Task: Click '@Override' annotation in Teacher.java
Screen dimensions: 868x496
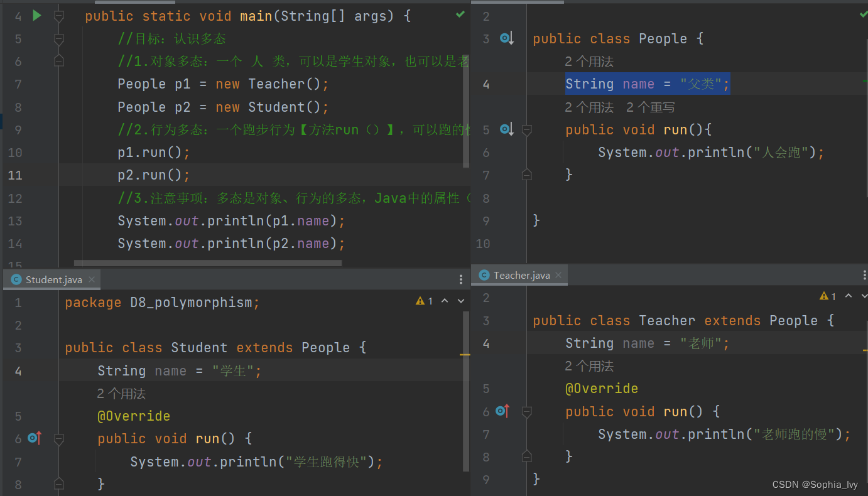Action: pos(602,389)
